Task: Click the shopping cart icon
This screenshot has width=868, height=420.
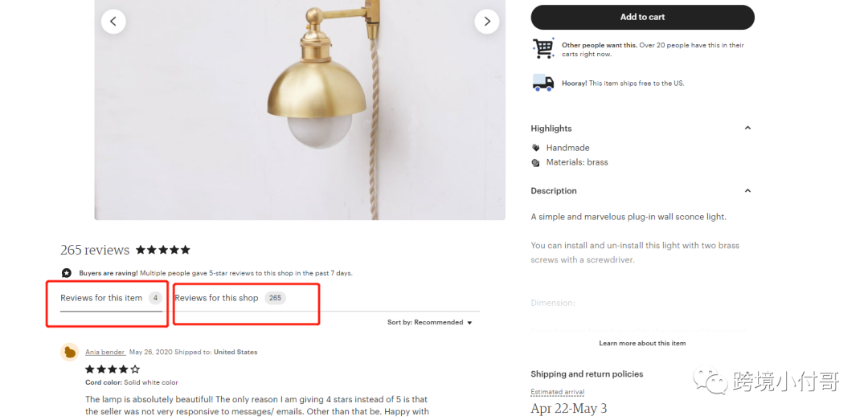Action: pos(543,49)
